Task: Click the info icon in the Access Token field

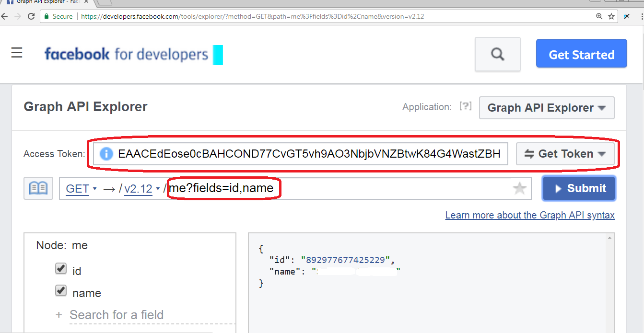Action: click(x=106, y=154)
